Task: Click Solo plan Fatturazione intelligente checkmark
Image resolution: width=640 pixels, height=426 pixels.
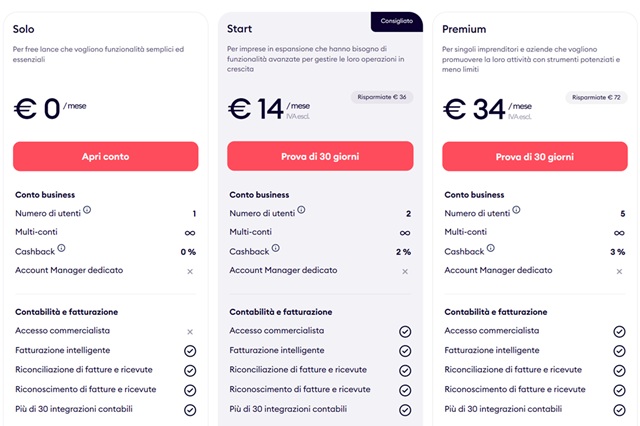Action: tap(190, 351)
